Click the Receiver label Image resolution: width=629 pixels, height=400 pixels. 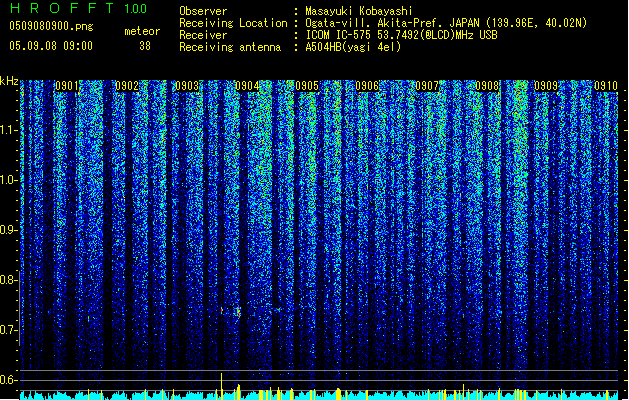(x=203, y=35)
